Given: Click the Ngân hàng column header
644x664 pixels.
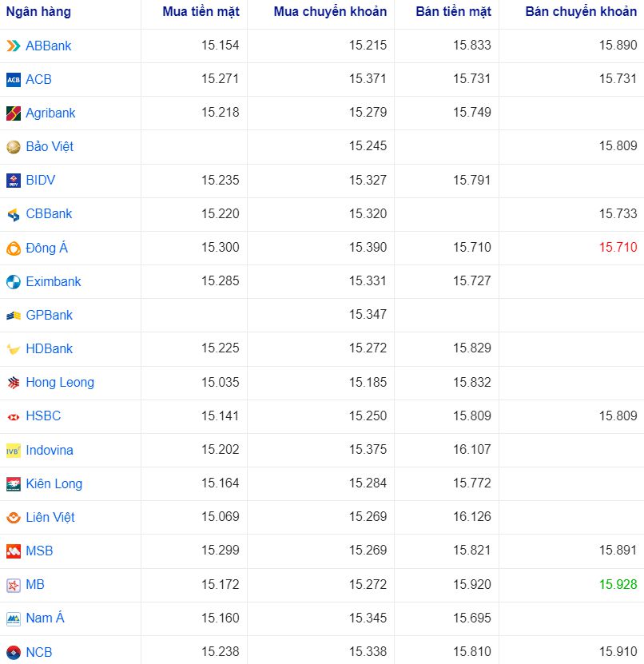Looking at the screenshot, I should tap(38, 12).
